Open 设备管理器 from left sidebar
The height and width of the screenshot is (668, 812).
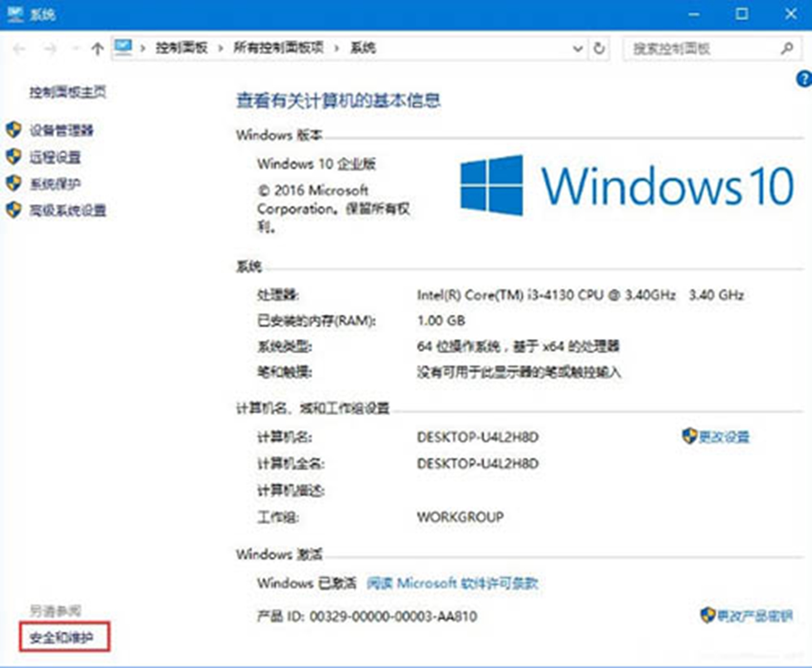[x=61, y=130]
